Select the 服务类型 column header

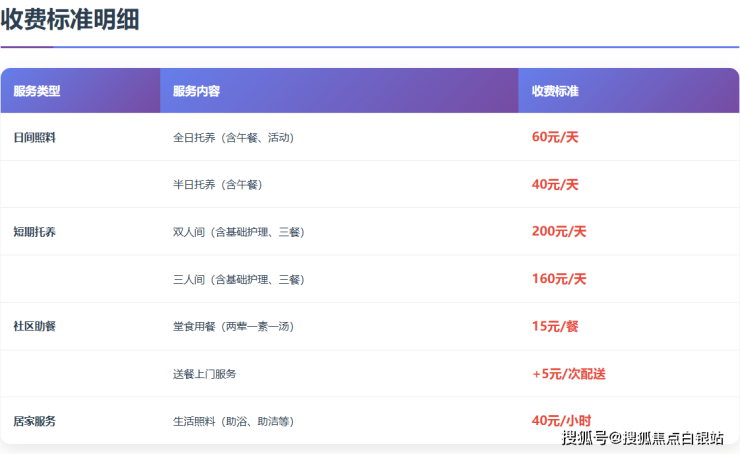click(x=37, y=91)
